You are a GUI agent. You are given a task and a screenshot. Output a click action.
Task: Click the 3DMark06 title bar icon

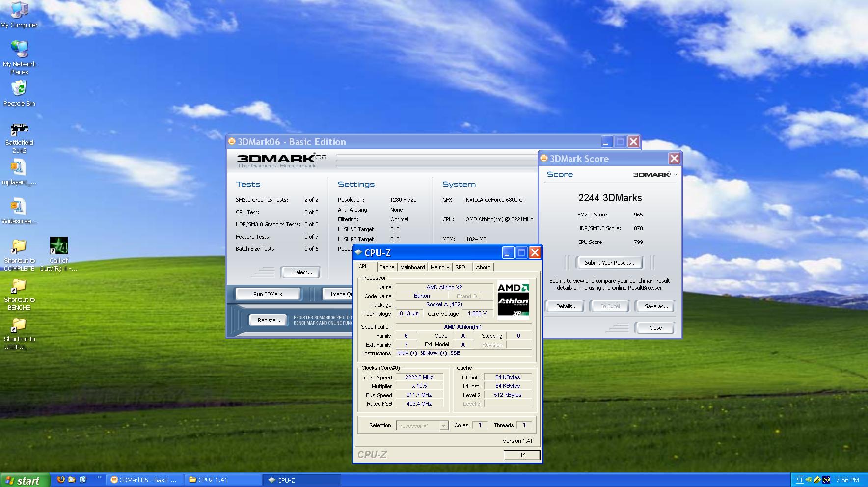[232, 142]
